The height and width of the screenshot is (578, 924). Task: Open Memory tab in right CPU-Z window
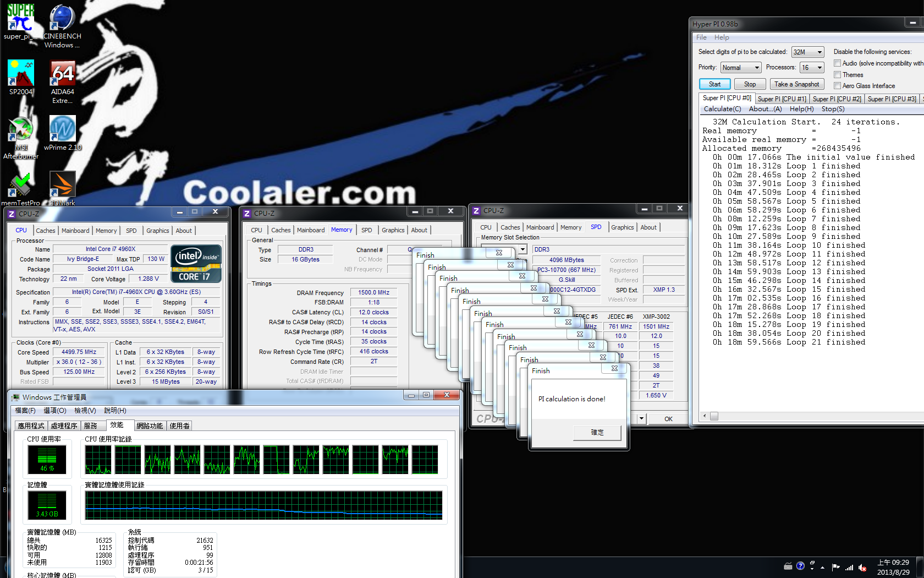coord(570,227)
